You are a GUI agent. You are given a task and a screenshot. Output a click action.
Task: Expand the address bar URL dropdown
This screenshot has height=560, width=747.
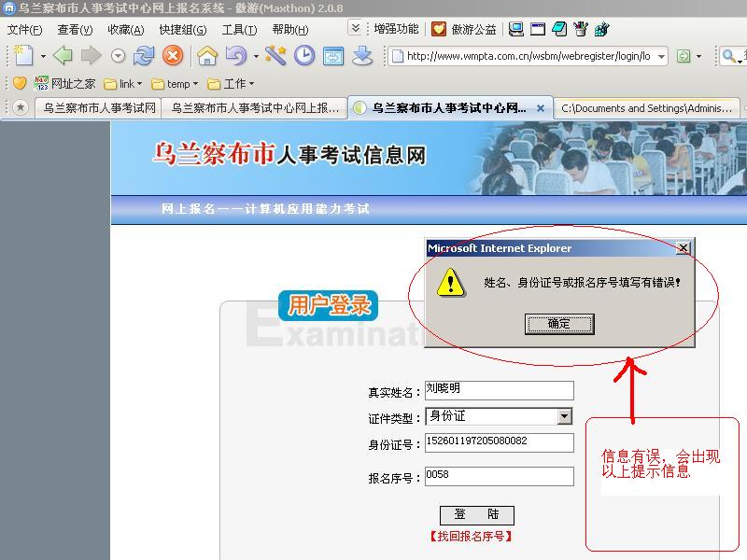(x=661, y=56)
